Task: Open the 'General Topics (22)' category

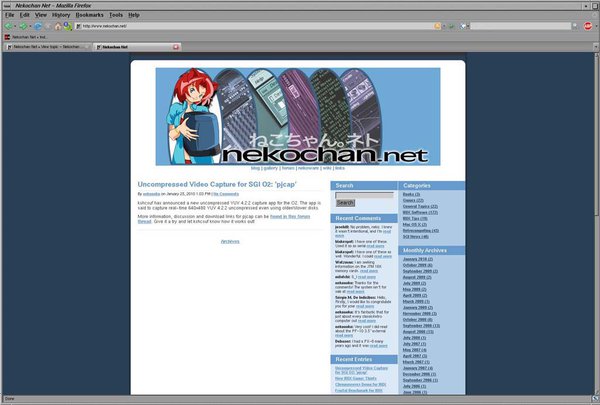Action: tap(420, 206)
